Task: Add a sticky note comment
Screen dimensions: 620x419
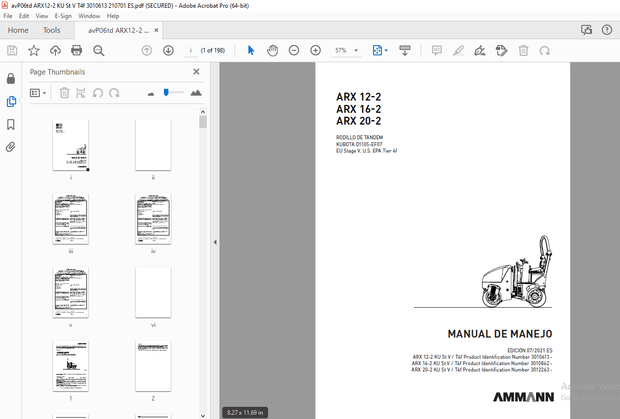Action: (437, 51)
